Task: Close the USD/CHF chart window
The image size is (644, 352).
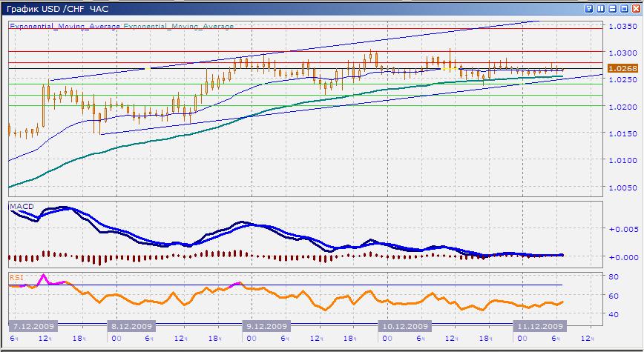Action: [x=635, y=8]
